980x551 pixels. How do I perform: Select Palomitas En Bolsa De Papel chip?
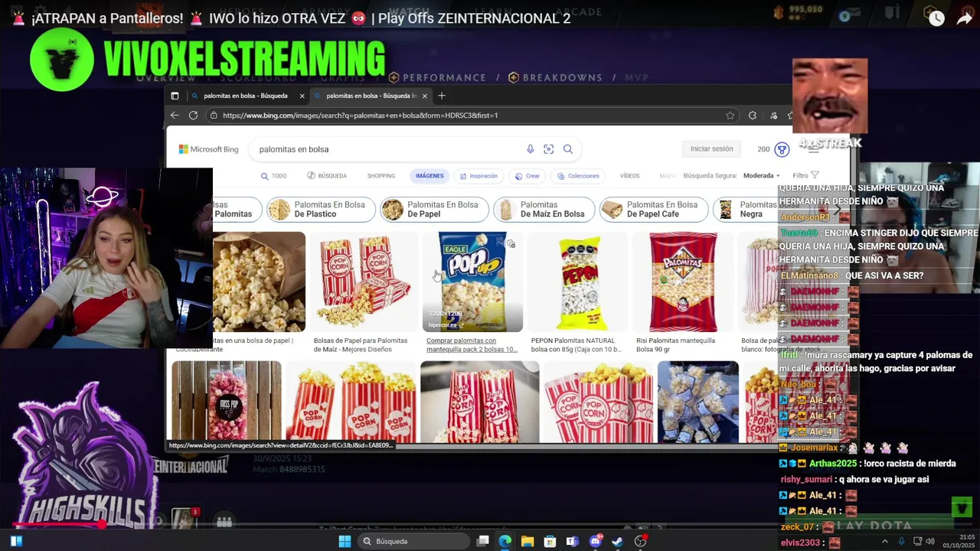(433, 210)
